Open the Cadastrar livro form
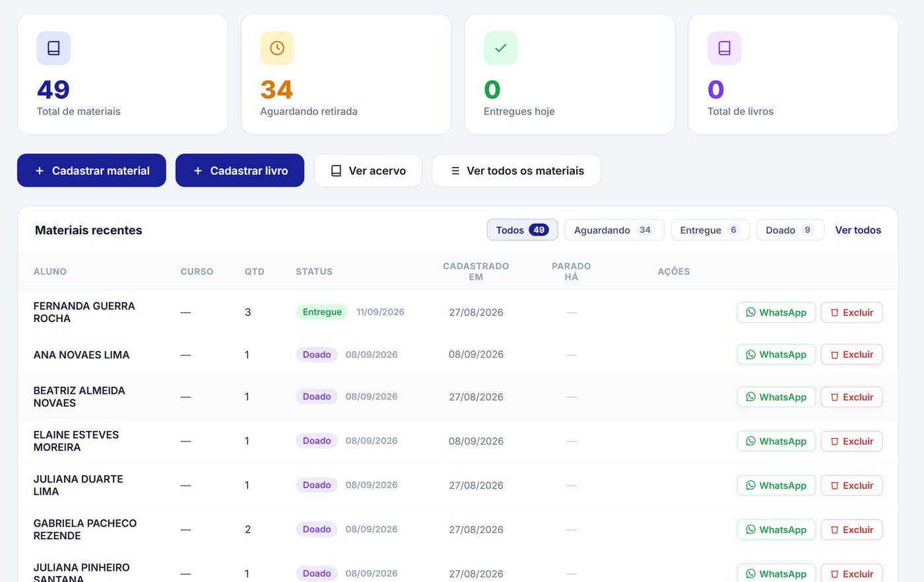This screenshot has width=924, height=582. coord(240,170)
